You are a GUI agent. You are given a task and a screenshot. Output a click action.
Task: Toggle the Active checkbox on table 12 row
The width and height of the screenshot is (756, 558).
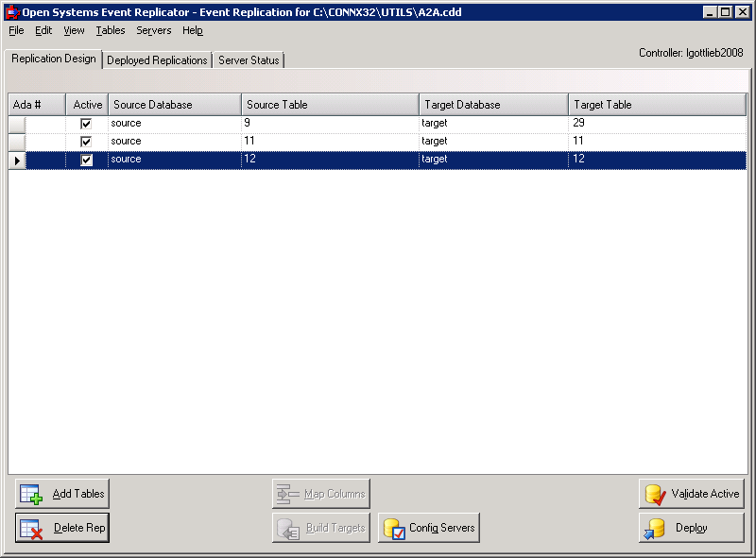coord(86,159)
